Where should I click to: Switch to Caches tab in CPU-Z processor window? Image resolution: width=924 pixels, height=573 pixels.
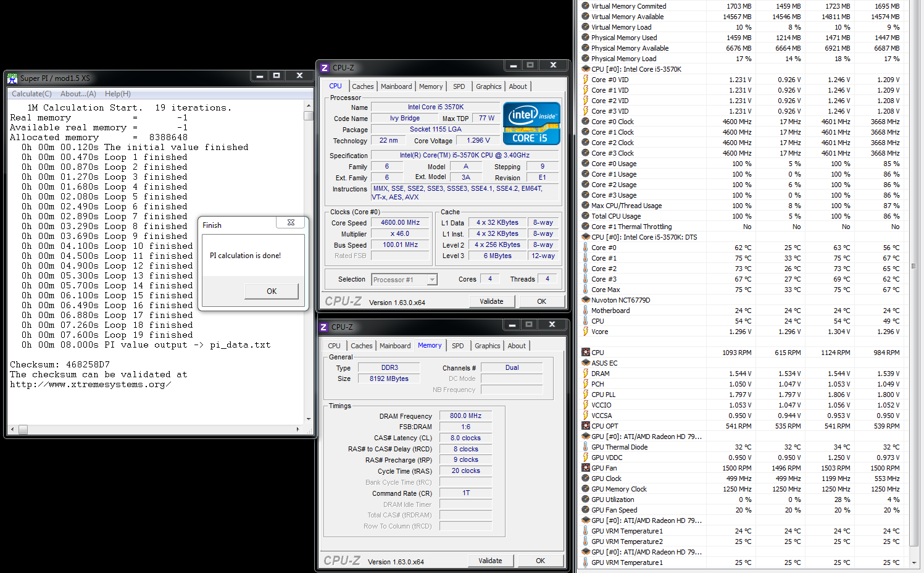coord(363,86)
